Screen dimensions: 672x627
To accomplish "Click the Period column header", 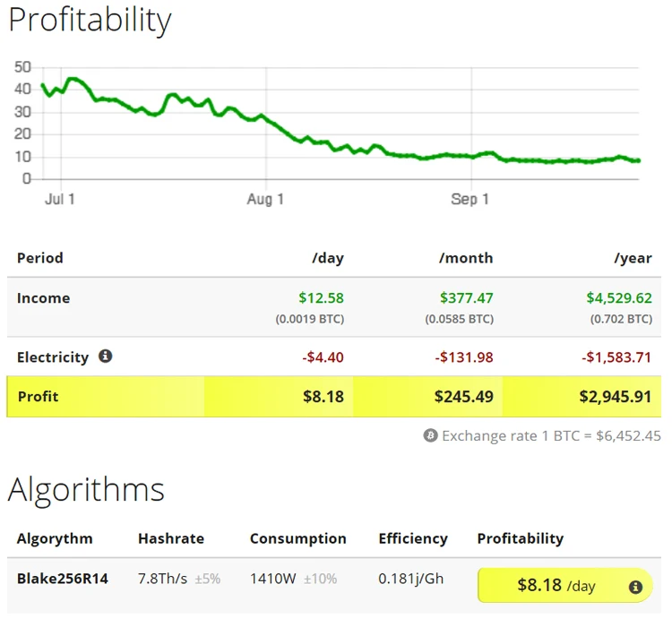I will click(x=40, y=258).
